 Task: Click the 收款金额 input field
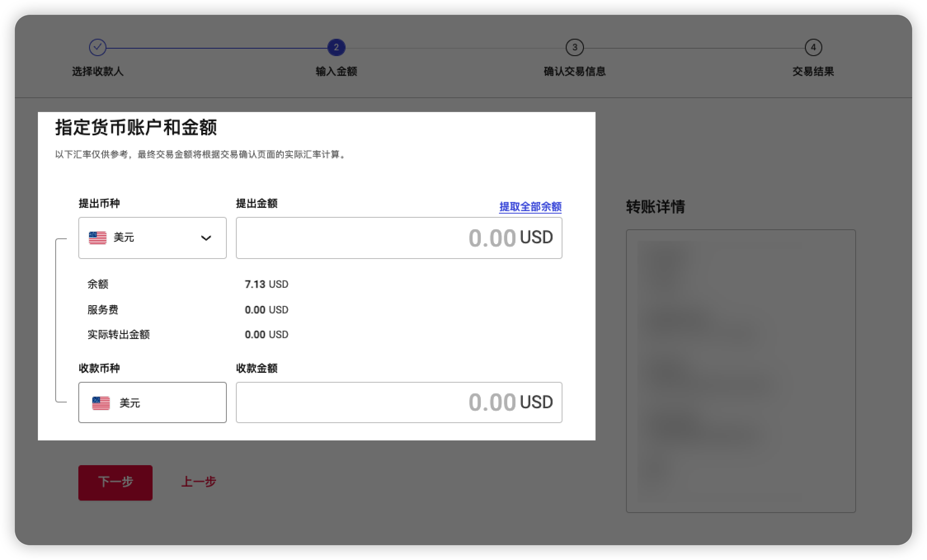399,402
